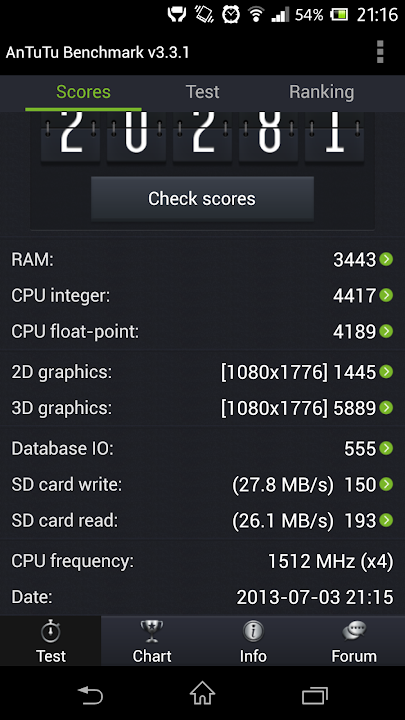Expand 3D graphics score green arrow
405x720 pixels.
(x=386, y=408)
